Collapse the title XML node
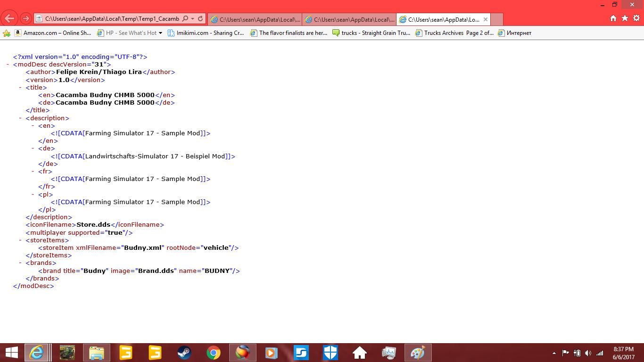 click(x=21, y=88)
